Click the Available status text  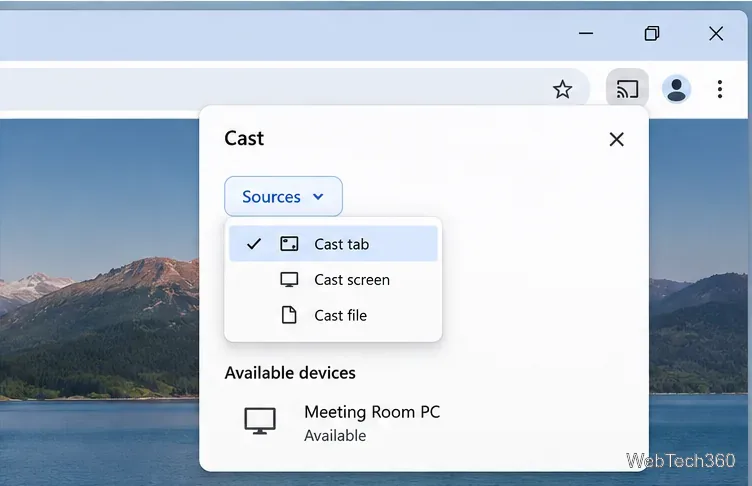335,436
